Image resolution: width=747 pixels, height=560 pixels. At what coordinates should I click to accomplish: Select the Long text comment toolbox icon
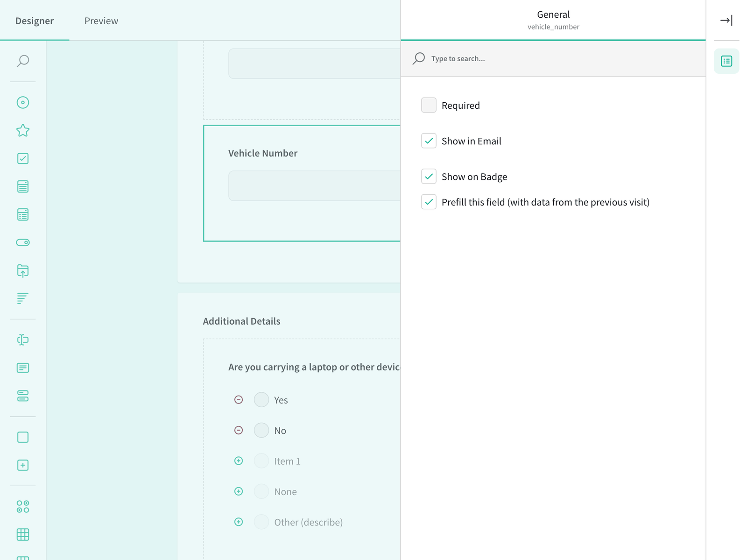coord(23,368)
